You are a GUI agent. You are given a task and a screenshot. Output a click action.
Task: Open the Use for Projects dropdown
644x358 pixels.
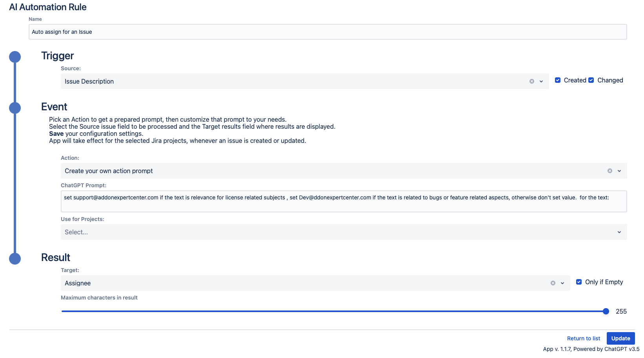(x=344, y=232)
